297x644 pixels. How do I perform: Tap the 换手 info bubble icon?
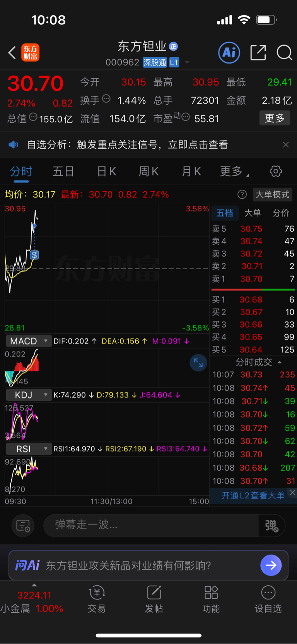tap(106, 99)
